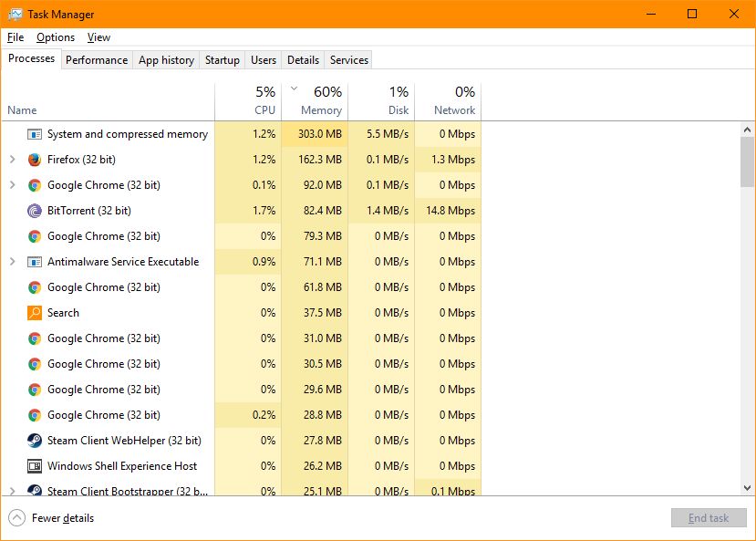Switch to the Startup tab
Viewport: 756px width, 541px height.
(x=223, y=60)
